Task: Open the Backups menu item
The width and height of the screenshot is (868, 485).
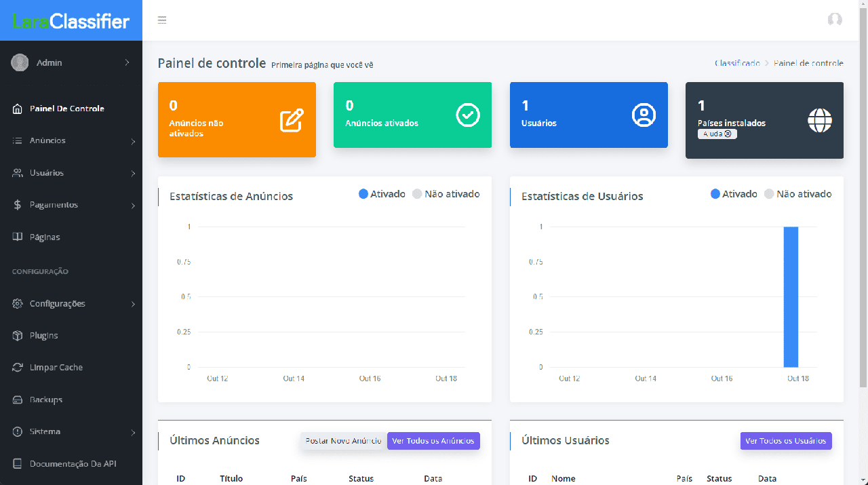Action: pyautogui.click(x=71, y=400)
